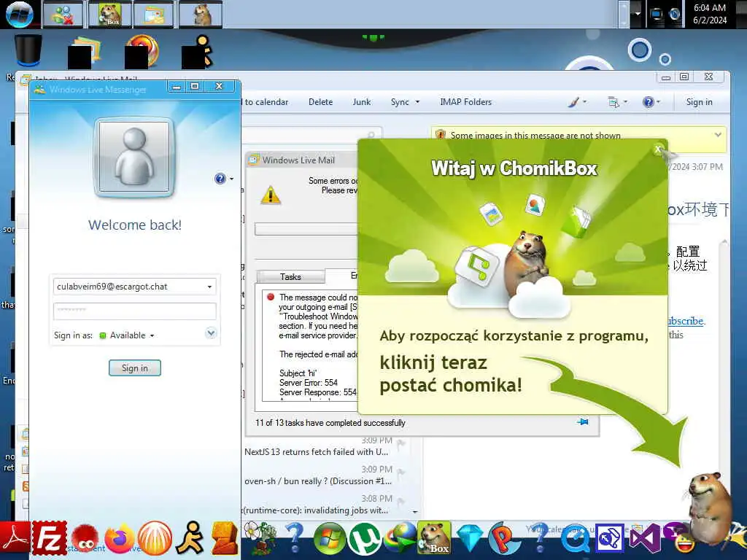Launch Bejeweled blue diamond icon

469,539
